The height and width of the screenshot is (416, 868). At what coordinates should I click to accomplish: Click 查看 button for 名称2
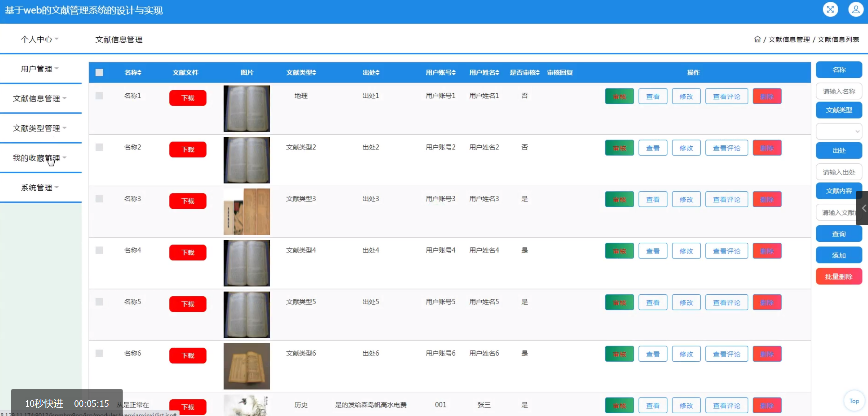(x=653, y=148)
